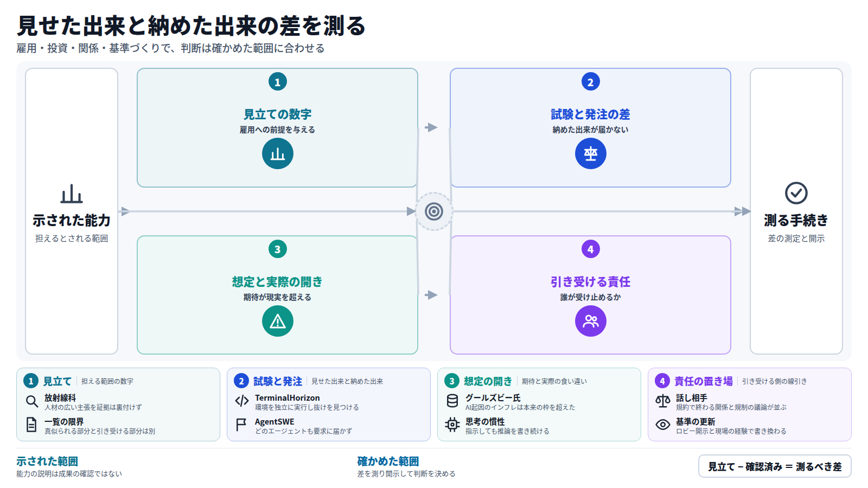The image size is (868, 488).
Task: Click the document icon beside 一覧の限界
Action: pos(32,425)
